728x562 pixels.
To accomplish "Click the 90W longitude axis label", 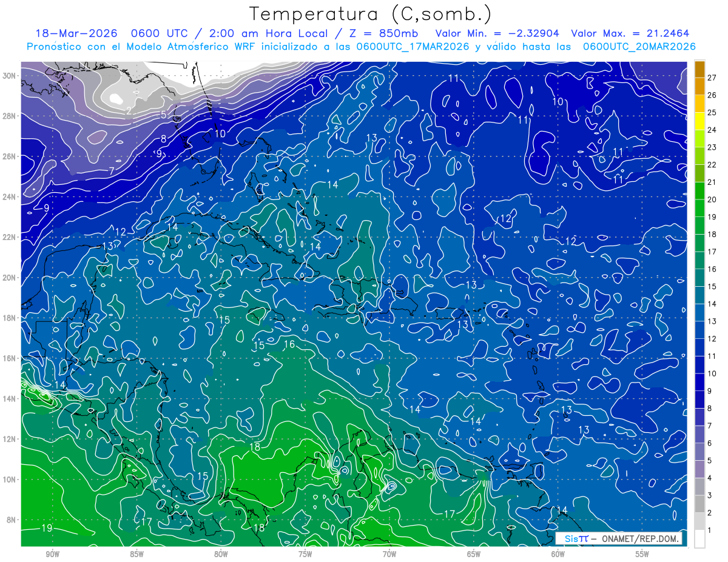I will coord(52,554).
